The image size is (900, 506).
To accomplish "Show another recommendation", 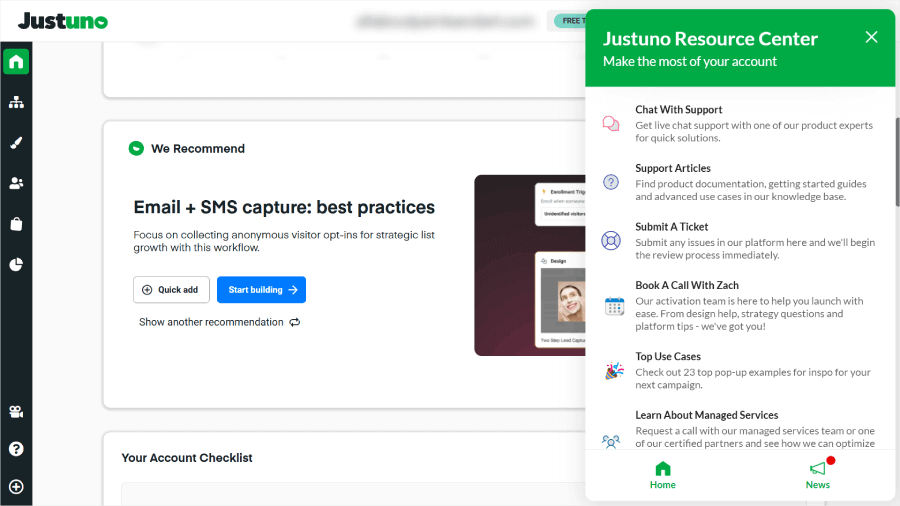I will click(219, 322).
